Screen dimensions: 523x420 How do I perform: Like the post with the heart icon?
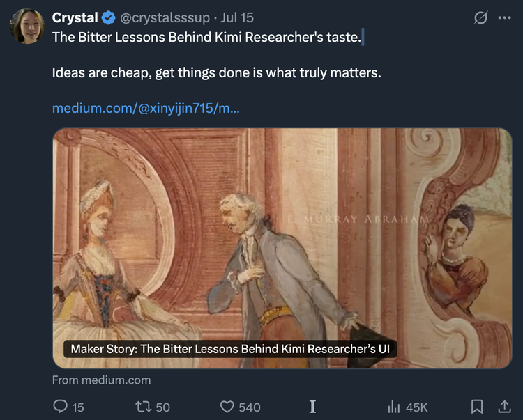pyautogui.click(x=227, y=407)
